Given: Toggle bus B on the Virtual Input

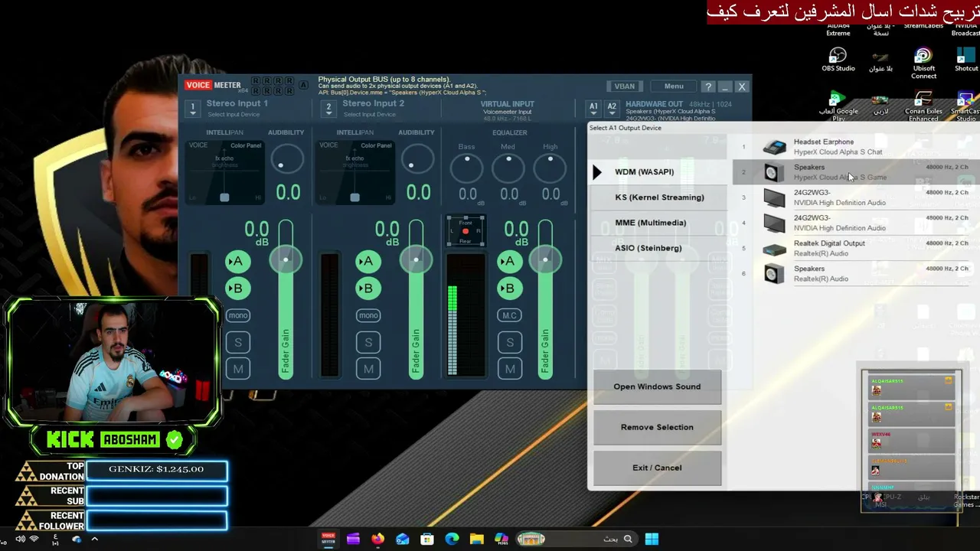Looking at the screenshot, I should (510, 289).
